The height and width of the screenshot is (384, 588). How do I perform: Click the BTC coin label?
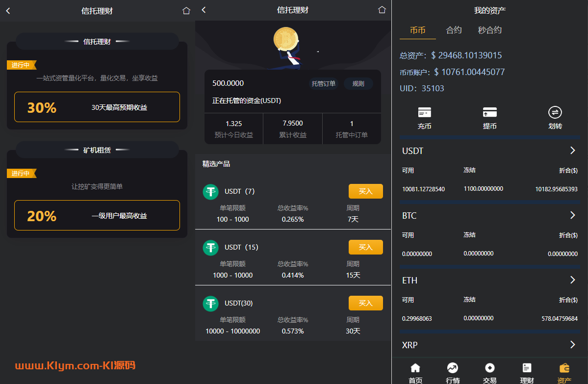point(409,216)
